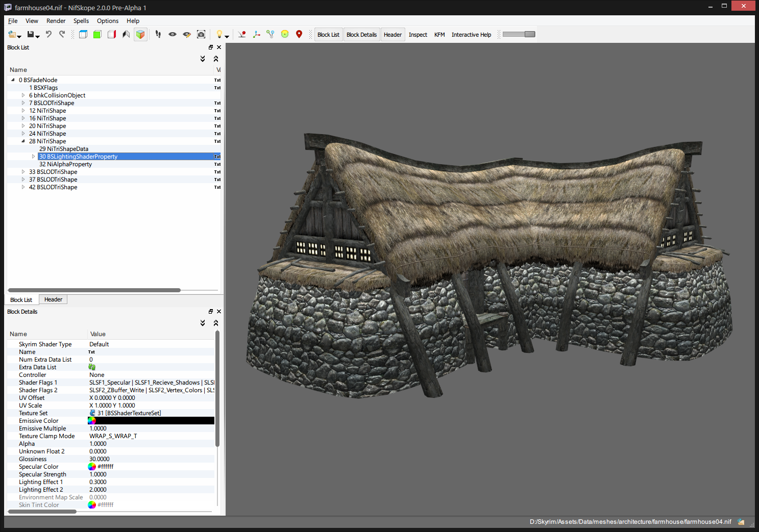Click the walking footprints view icon
Viewport: 759px width, 532px height.
click(158, 34)
